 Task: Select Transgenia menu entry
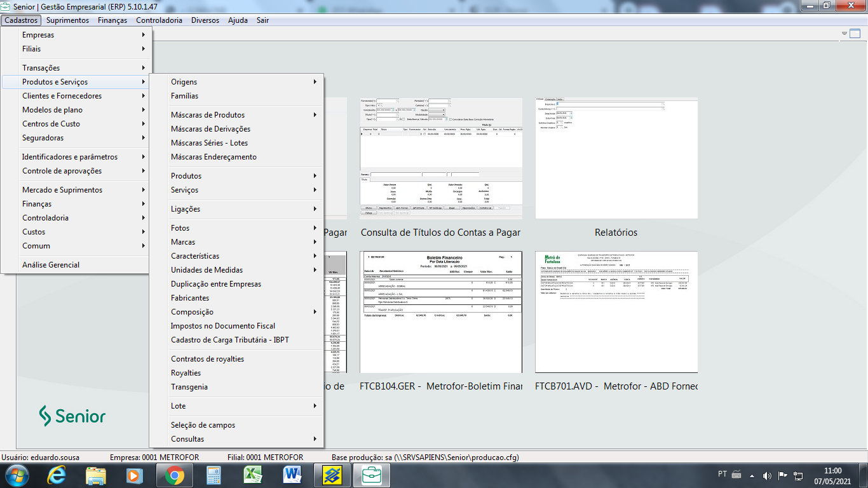[236, 387]
